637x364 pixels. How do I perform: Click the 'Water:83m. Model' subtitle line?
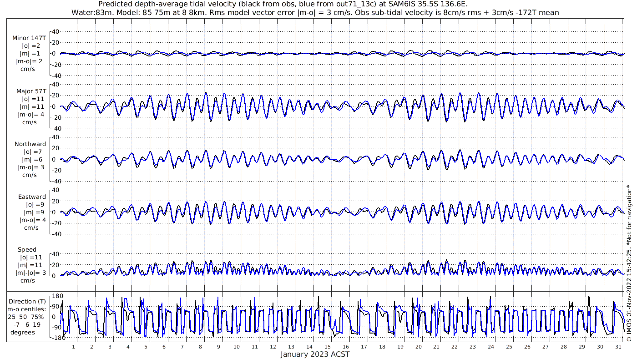315,12
